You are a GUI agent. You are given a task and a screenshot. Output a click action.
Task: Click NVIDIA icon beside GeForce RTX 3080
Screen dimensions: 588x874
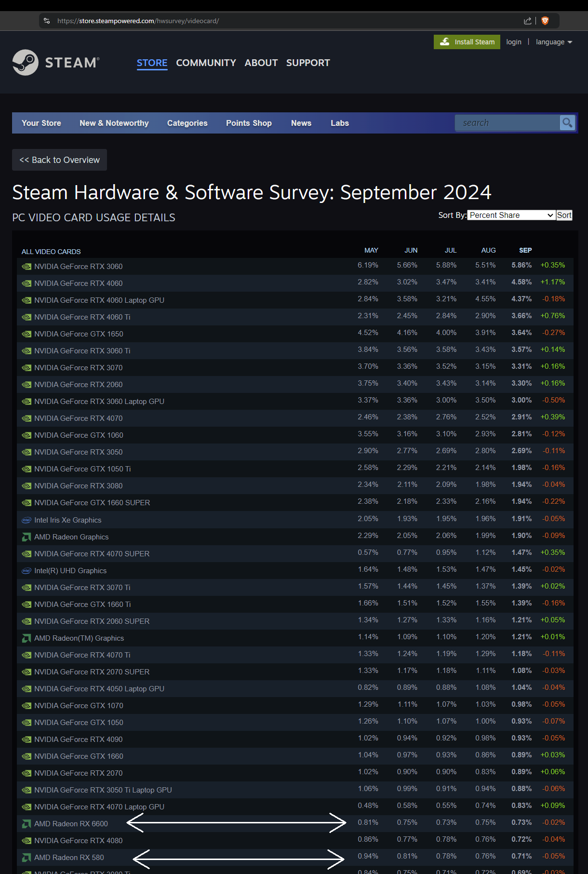(x=27, y=486)
